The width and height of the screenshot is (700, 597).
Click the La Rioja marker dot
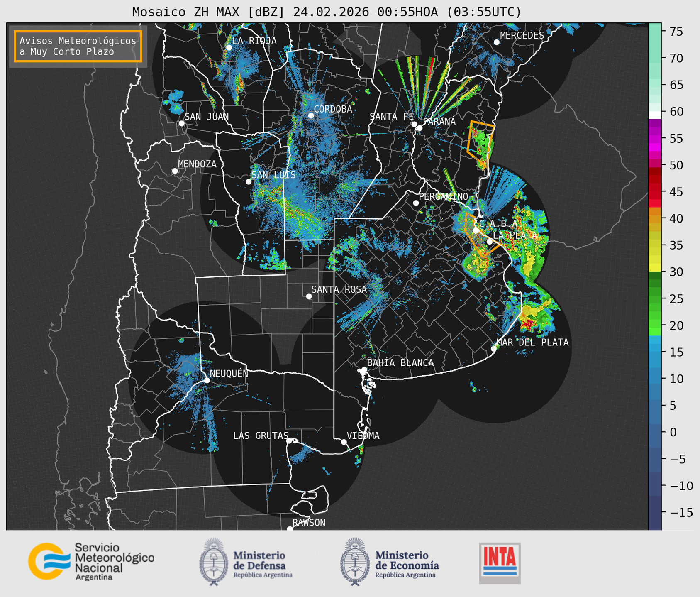point(229,47)
